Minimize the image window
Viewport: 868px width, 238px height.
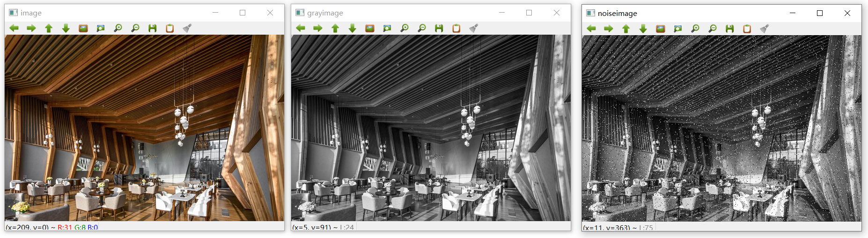point(215,13)
